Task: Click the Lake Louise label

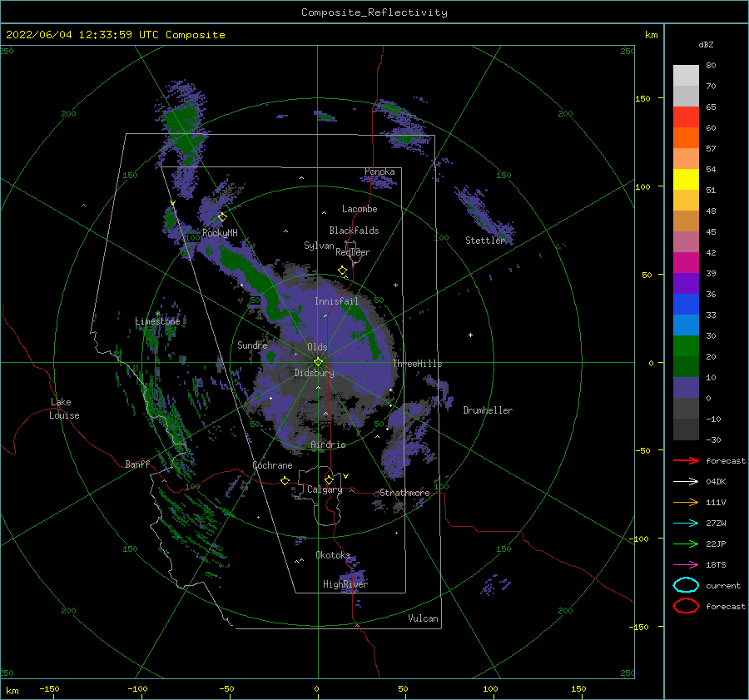Action: click(64, 409)
